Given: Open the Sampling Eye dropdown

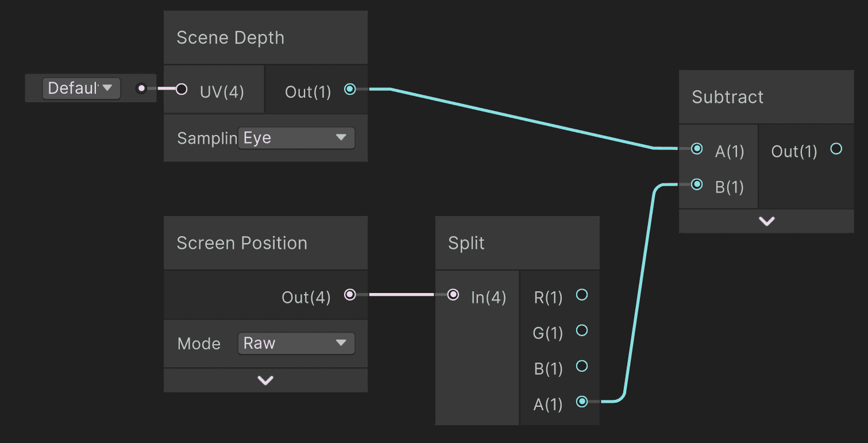Looking at the screenshot, I should click(296, 138).
